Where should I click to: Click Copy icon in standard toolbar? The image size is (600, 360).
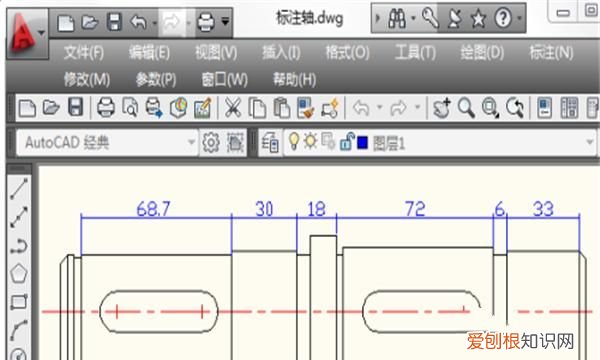257,108
